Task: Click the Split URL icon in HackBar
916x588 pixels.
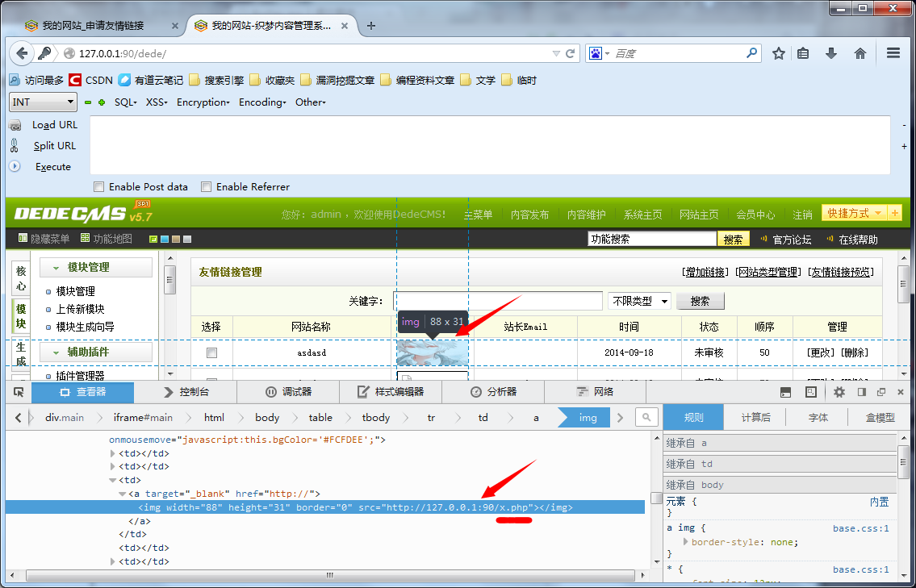Action: click(x=15, y=145)
